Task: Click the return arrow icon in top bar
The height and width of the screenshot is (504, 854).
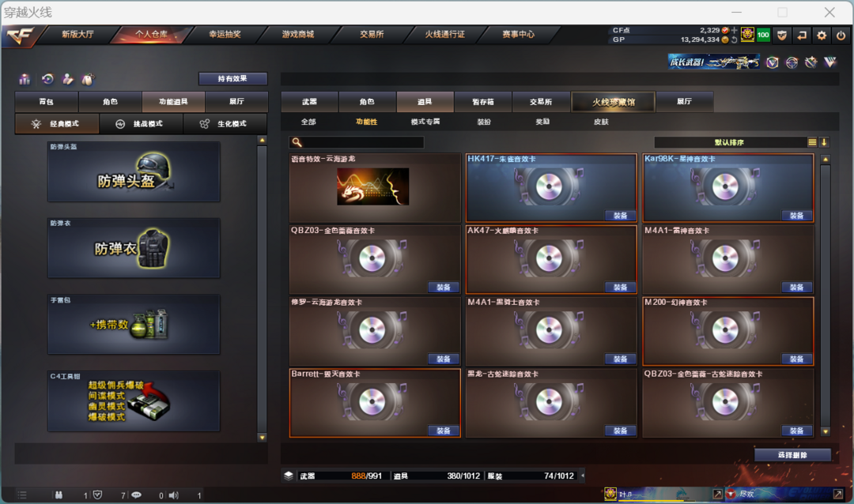Action: (802, 36)
